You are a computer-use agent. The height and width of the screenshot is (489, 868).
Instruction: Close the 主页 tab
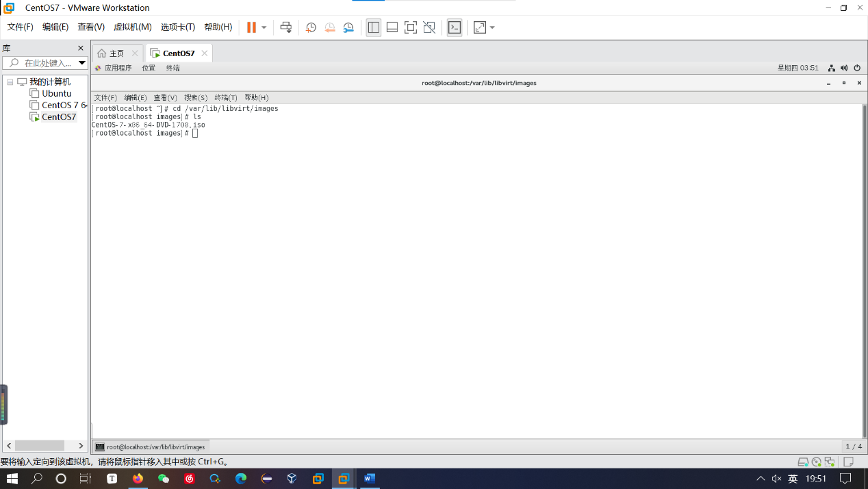tap(135, 53)
